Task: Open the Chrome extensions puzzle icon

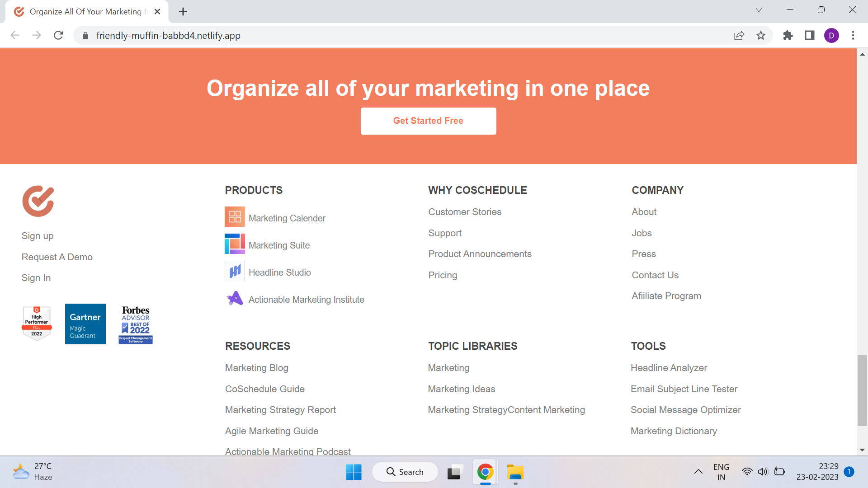Action: click(x=788, y=35)
